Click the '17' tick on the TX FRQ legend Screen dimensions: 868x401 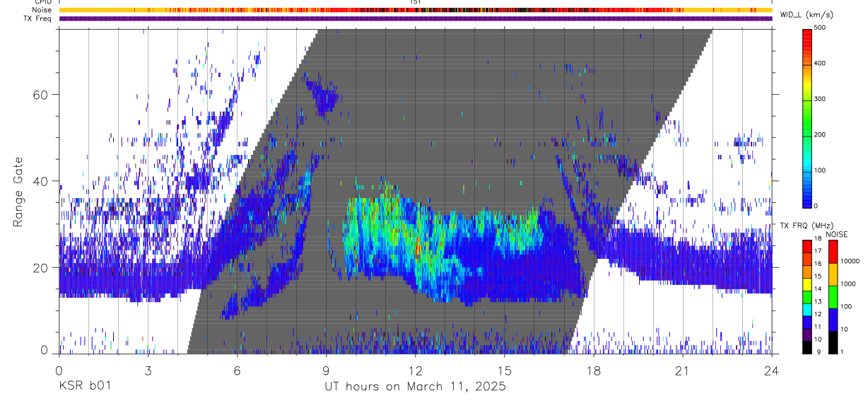[818, 251]
